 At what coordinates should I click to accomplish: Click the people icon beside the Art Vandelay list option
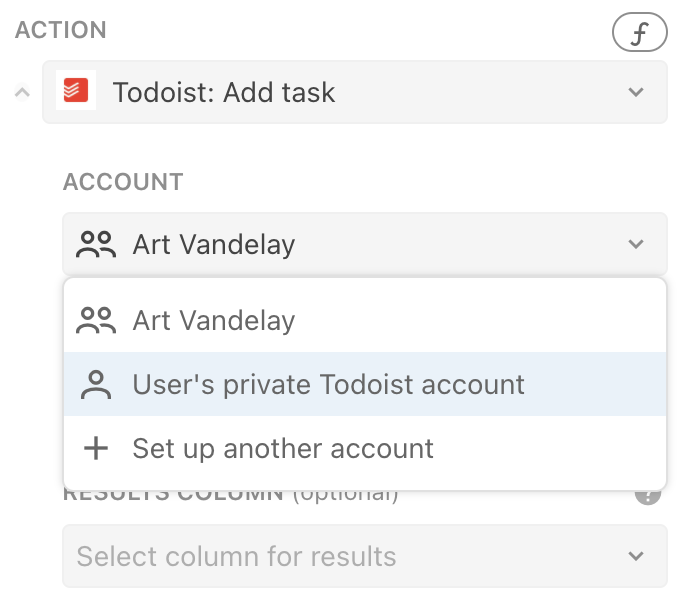(x=97, y=321)
